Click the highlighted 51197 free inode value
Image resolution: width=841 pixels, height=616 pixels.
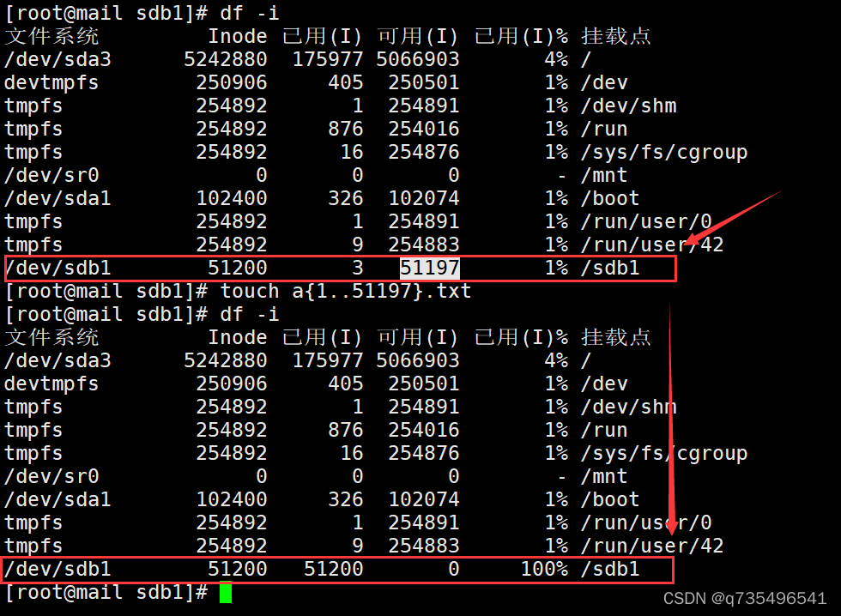(430, 268)
